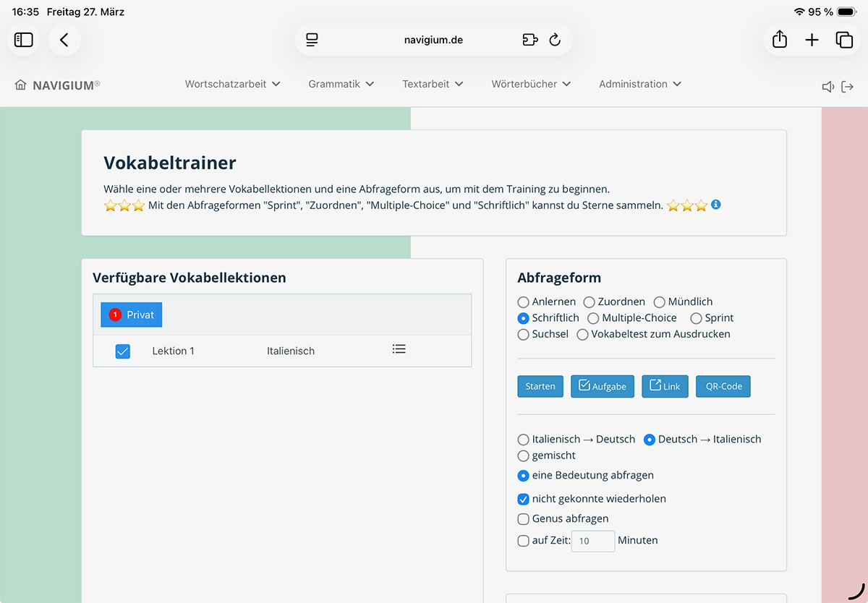Screen dimensions: 868x603
Task: Switch to the Privat tab
Action: coord(132,315)
